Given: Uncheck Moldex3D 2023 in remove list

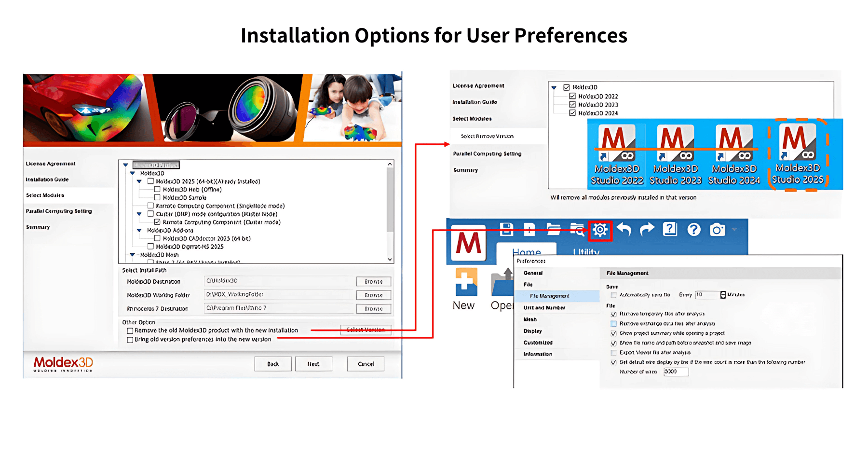Looking at the screenshot, I should tap(572, 105).
